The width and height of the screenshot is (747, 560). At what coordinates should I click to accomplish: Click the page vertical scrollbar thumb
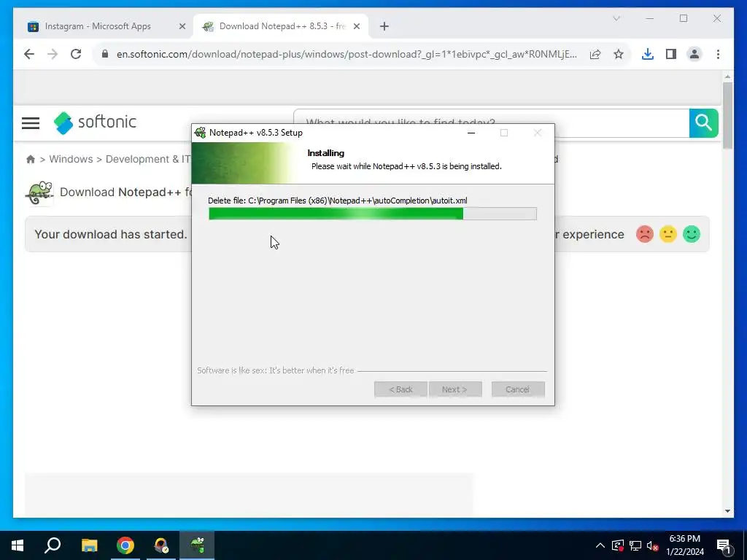click(x=727, y=115)
